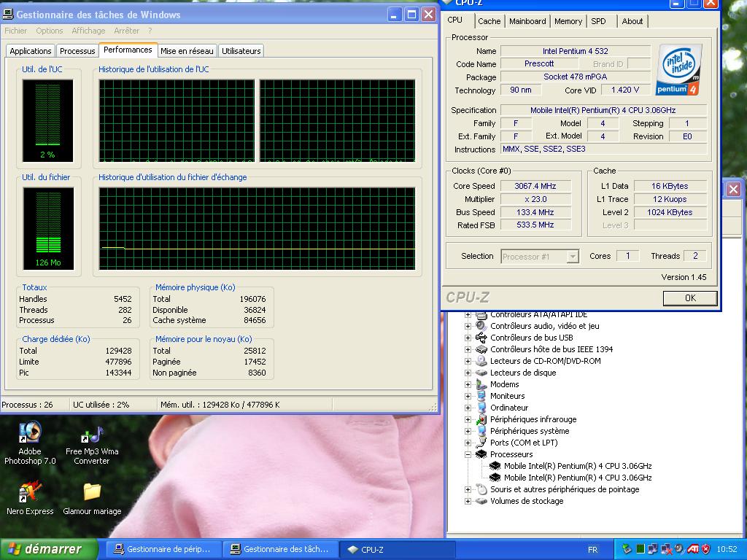Select second Mobile Intel Pentium 4 processor entry
747x560 pixels.
point(578,478)
